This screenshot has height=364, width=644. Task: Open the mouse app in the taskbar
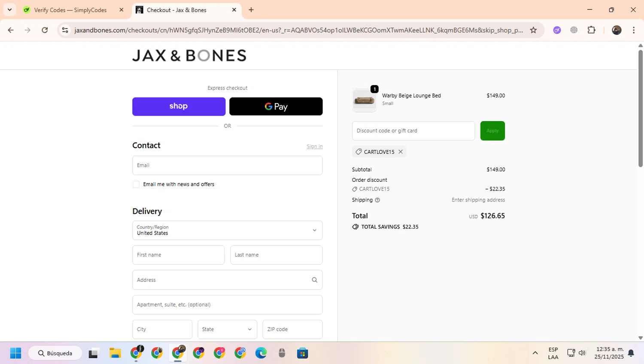tap(282, 353)
